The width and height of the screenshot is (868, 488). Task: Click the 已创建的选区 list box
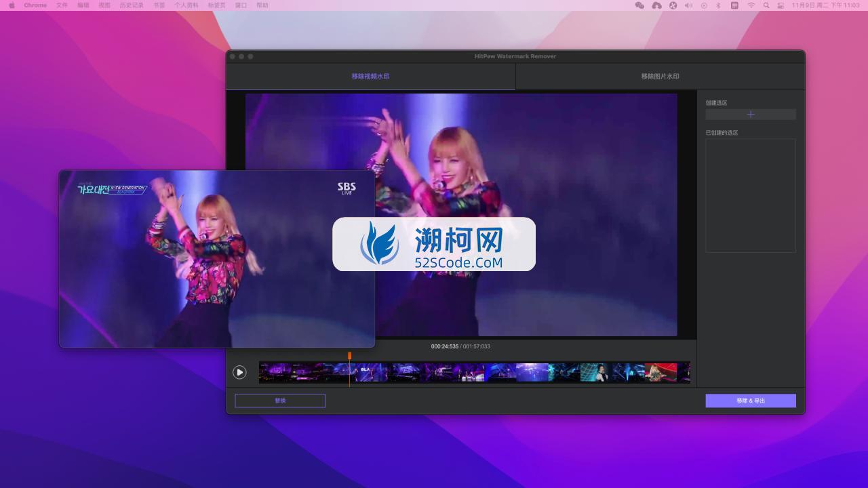click(x=751, y=196)
